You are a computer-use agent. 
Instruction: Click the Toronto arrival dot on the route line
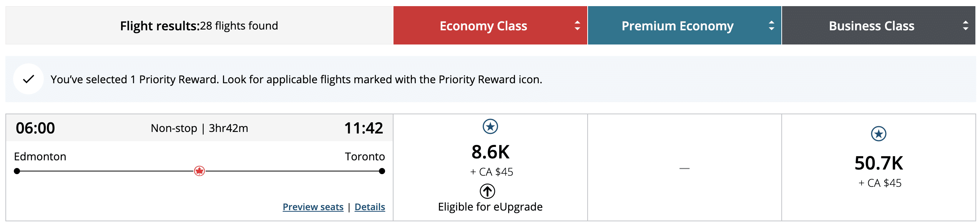coord(382,171)
